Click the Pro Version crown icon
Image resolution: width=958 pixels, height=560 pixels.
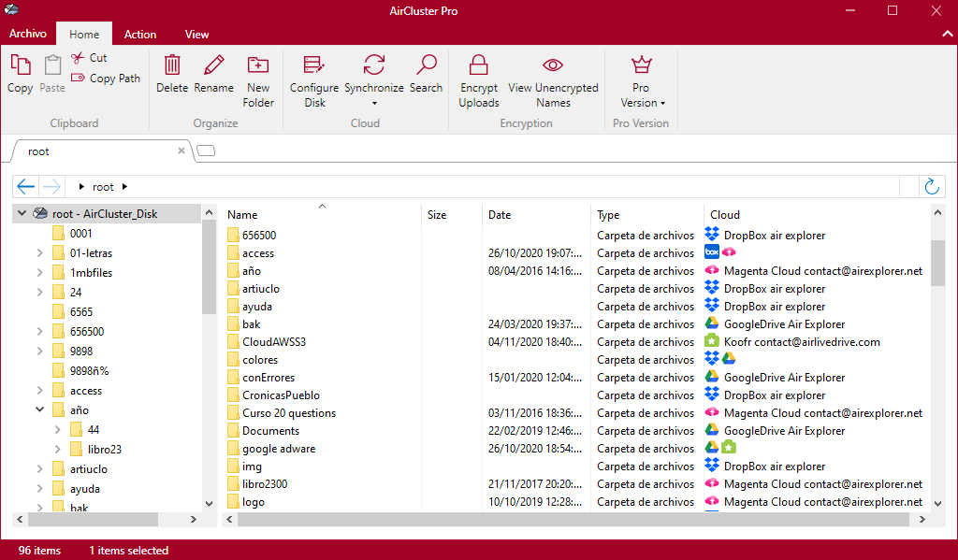(641, 65)
